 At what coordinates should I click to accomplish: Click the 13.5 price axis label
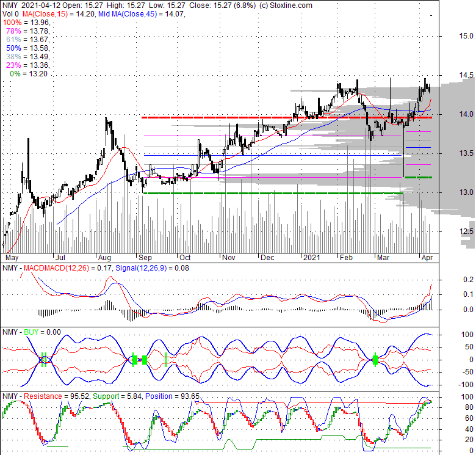(x=466, y=153)
